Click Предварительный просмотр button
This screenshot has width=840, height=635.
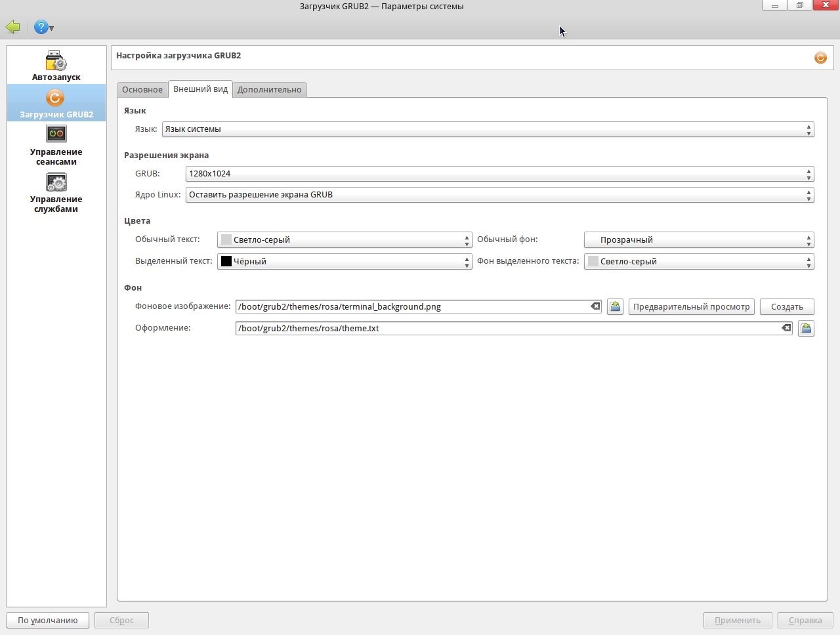pos(691,306)
